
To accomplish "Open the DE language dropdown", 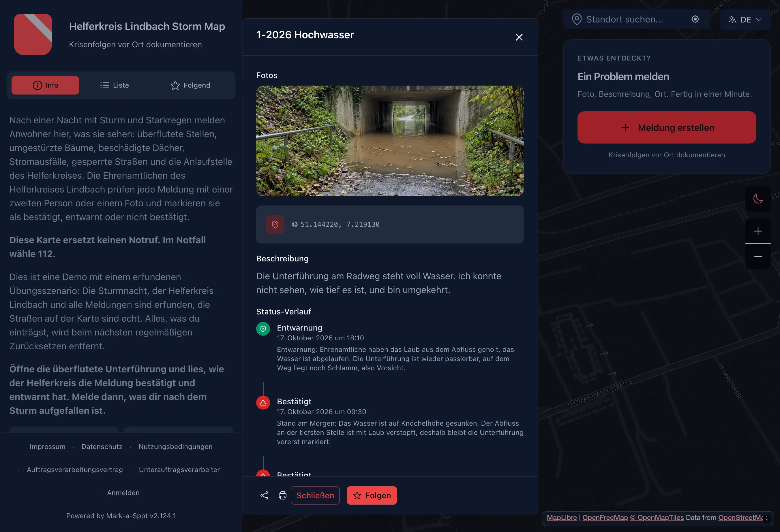I will pyautogui.click(x=745, y=19).
